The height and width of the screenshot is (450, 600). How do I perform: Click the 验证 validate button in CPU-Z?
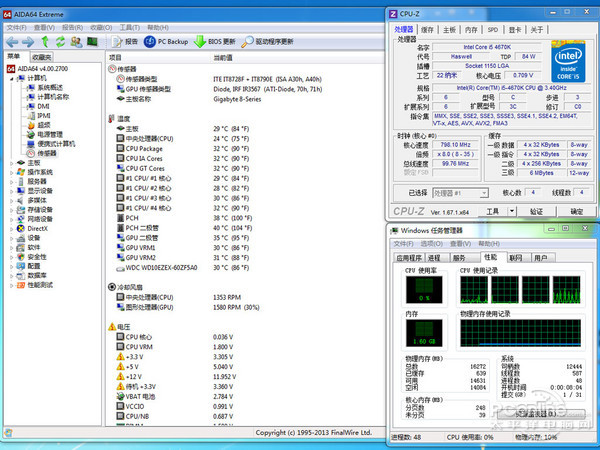pos(536,211)
